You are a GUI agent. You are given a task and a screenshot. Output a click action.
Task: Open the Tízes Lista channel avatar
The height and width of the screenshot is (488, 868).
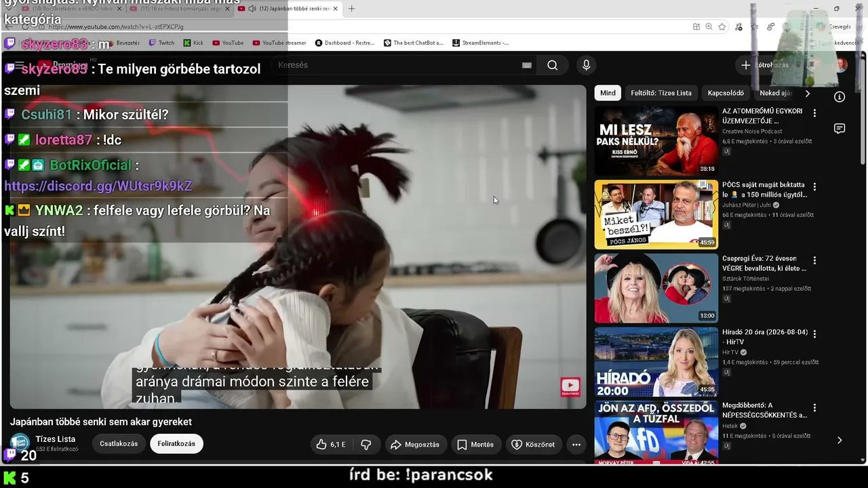[x=20, y=443]
